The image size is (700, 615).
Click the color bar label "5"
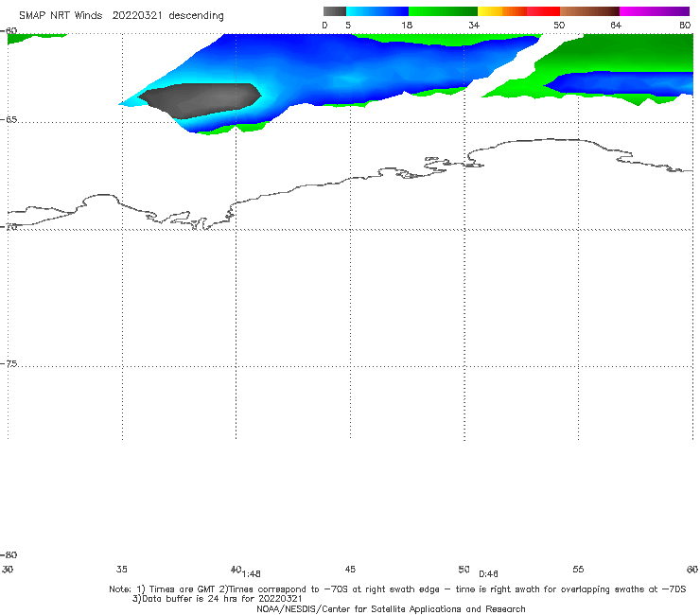click(348, 26)
